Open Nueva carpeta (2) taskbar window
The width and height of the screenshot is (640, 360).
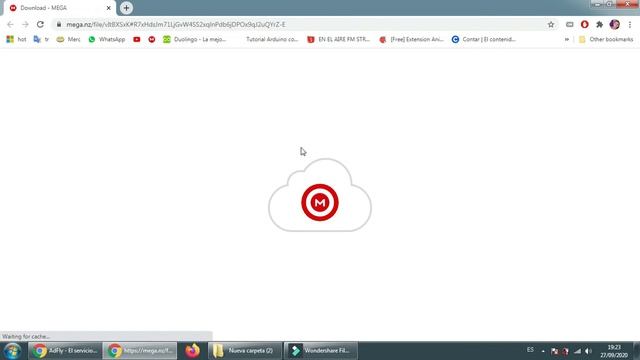point(245,351)
